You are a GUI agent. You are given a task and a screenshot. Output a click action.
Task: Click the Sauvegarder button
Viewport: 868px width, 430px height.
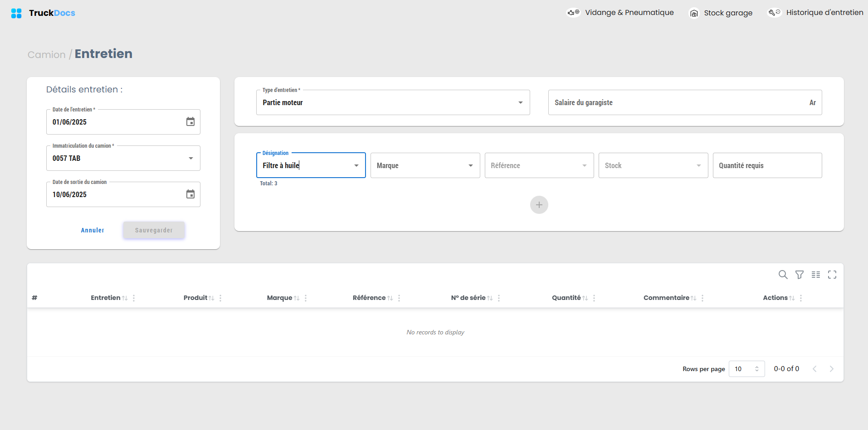(154, 230)
